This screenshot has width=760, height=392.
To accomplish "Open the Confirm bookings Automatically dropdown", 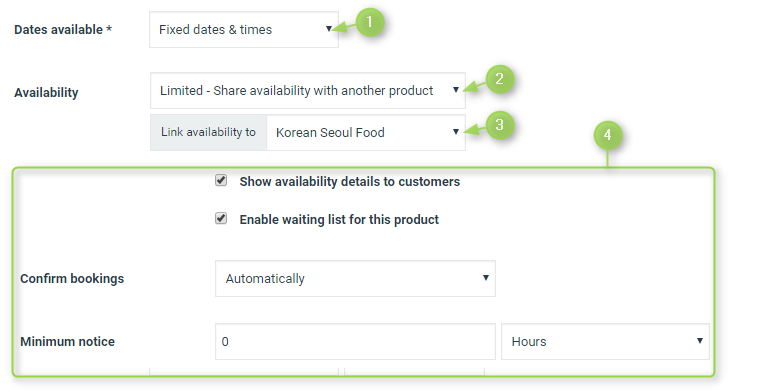I will click(355, 279).
